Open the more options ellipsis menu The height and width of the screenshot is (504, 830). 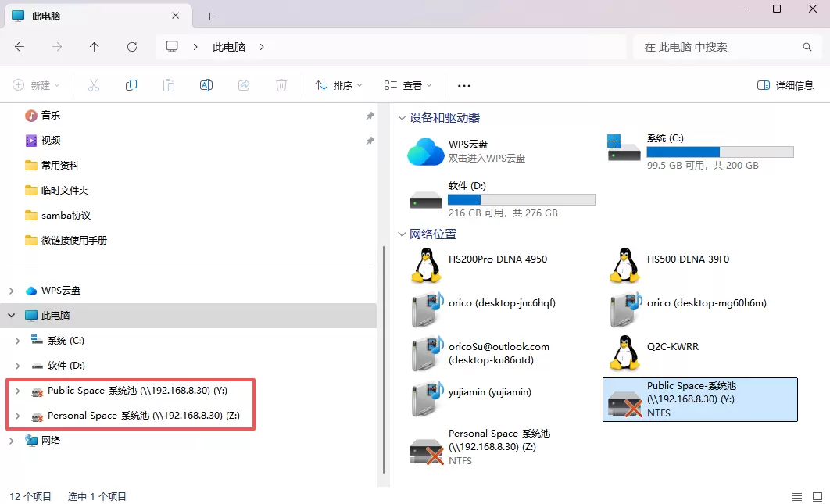(x=464, y=85)
